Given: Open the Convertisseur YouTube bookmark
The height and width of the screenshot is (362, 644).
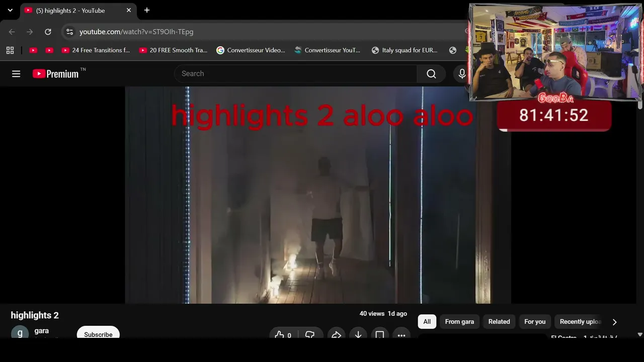Looking at the screenshot, I should click(328, 50).
